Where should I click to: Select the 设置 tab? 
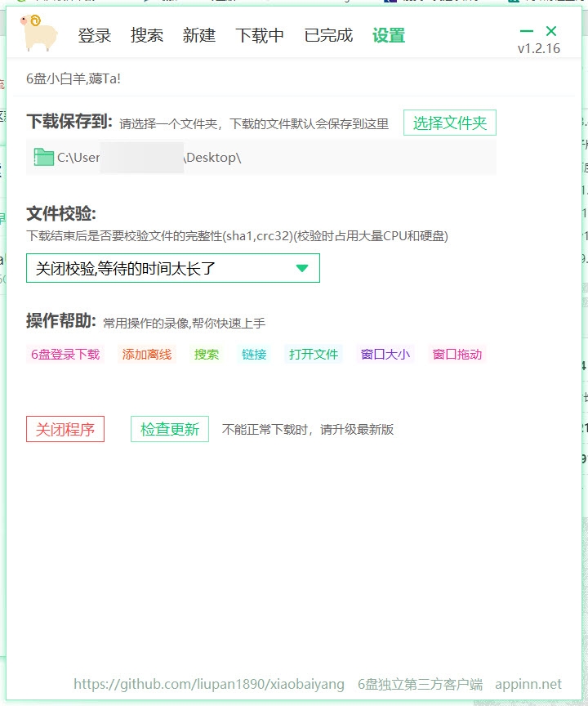click(389, 35)
